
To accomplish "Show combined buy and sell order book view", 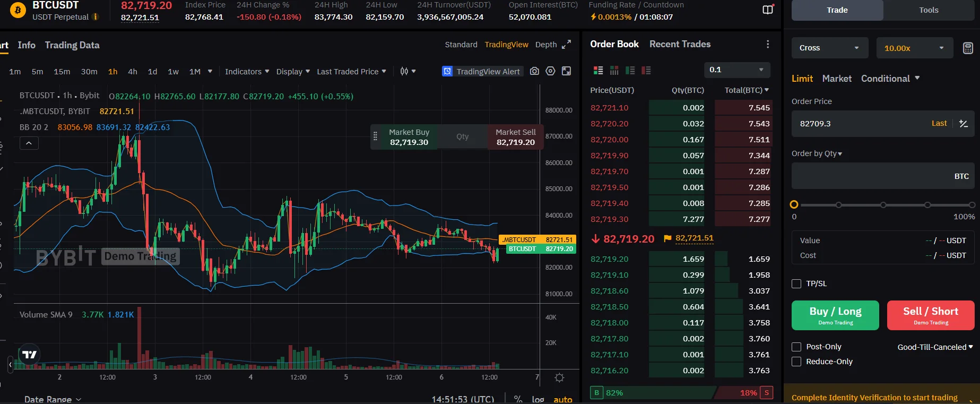I will [x=598, y=70].
